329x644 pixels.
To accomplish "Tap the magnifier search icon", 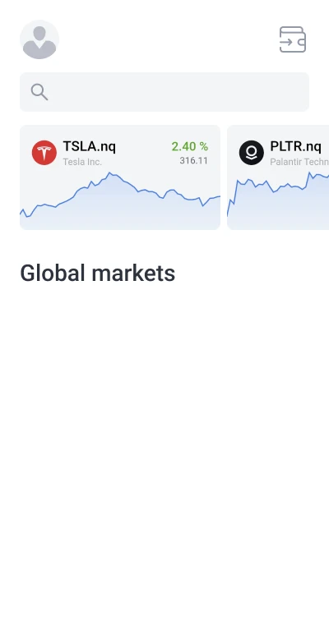I will click(x=39, y=92).
